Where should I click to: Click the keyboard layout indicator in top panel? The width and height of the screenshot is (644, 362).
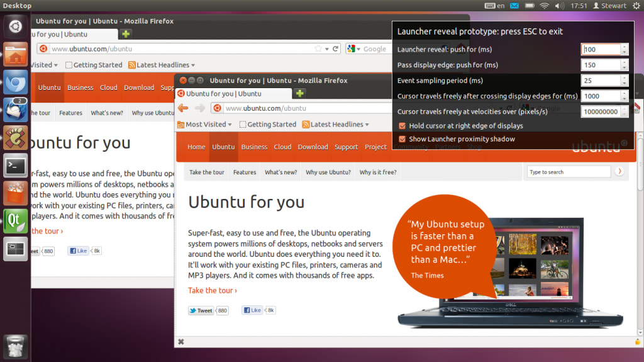click(494, 6)
